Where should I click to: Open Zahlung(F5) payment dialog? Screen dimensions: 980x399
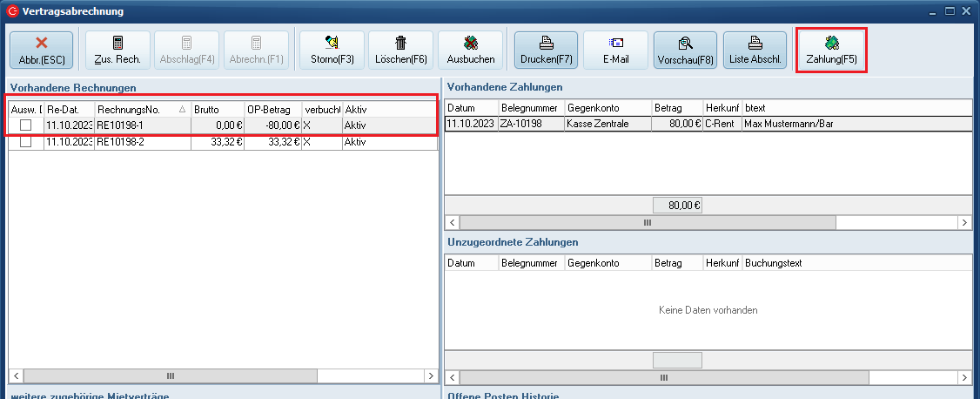(x=831, y=50)
